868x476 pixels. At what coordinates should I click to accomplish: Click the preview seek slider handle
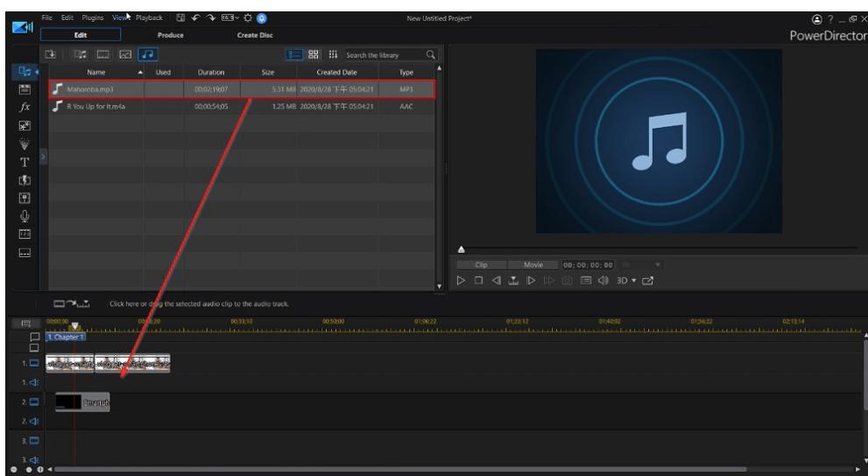tap(461, 249)
